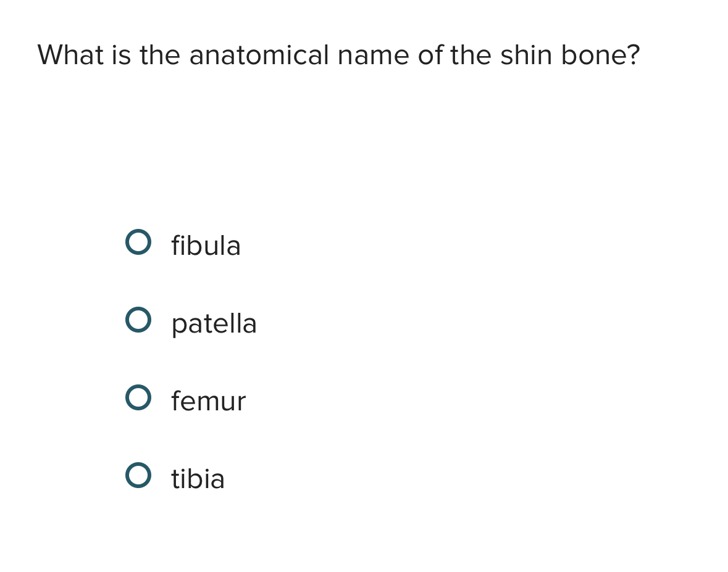Click the circle next to tibia
This screenshot has width=728, height=572.
(x=138, y=476)
